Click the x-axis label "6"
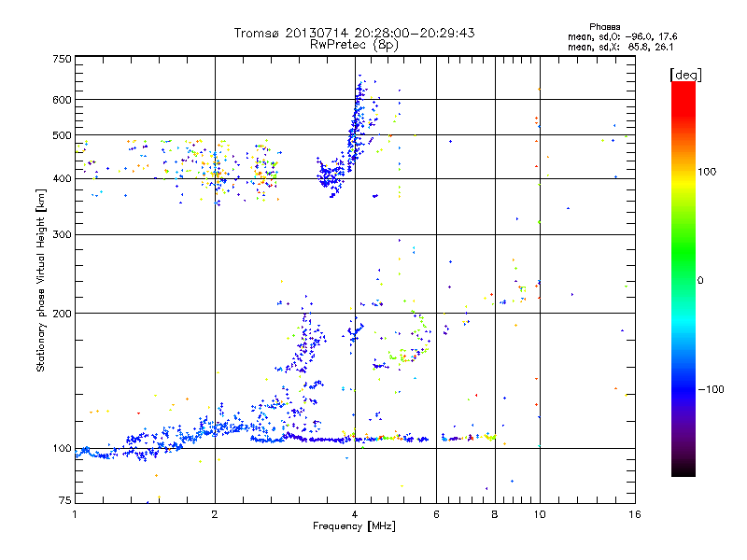This screenshot has width=747, height=560. [x=436, y=514]
